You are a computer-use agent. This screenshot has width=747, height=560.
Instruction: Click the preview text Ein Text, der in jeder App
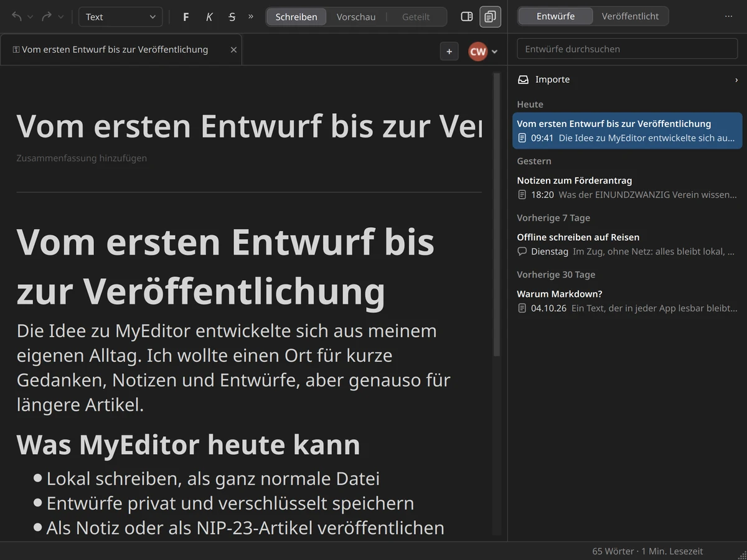click(654, 308)
